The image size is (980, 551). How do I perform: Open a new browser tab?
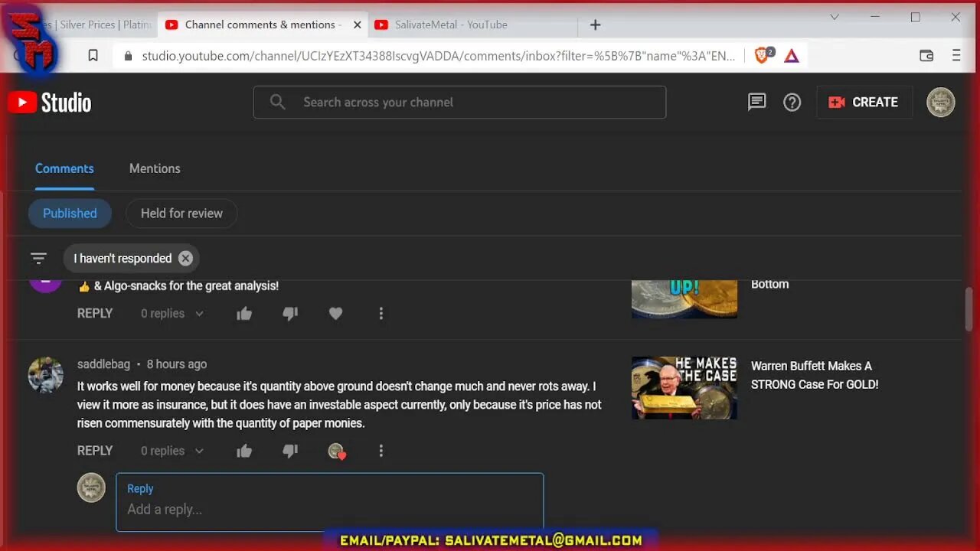click(595, 24)
